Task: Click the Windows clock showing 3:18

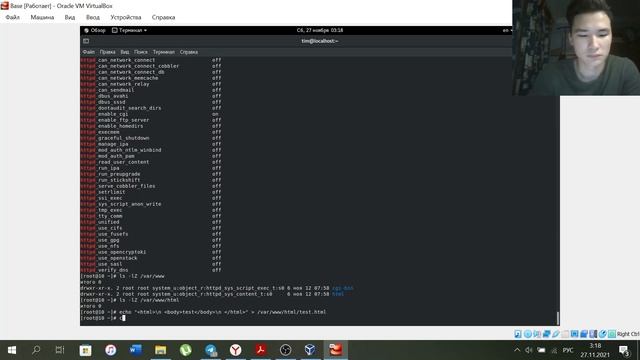Action: [595, 350]
